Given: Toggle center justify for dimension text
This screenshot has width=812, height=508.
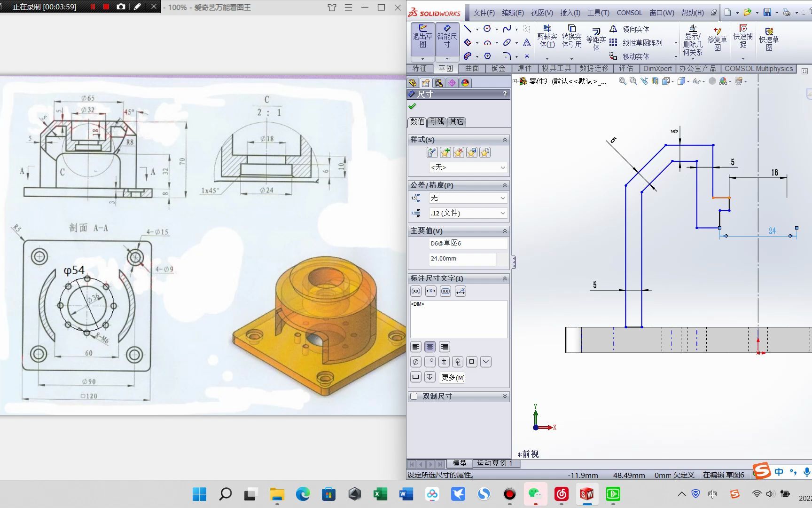Looking at the screenshot, I should coord(429,346).
